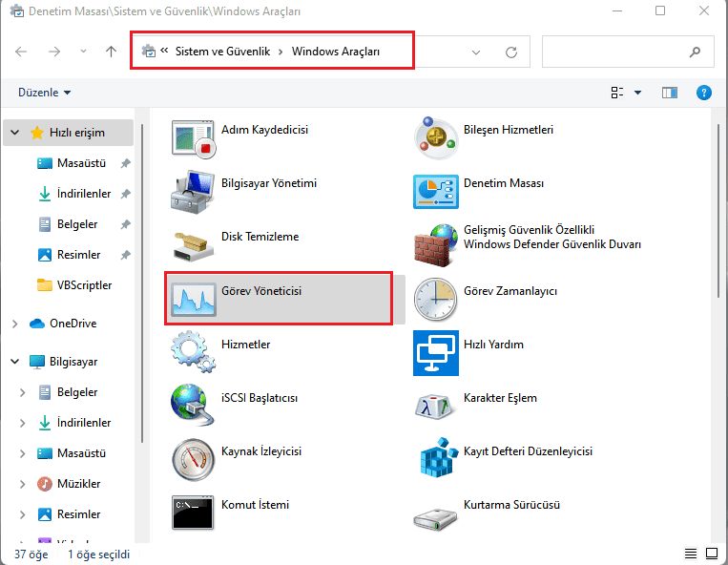Click the navigation pane scrollbar
This screenshot has width=728, height=565.
tap(142, 283)
